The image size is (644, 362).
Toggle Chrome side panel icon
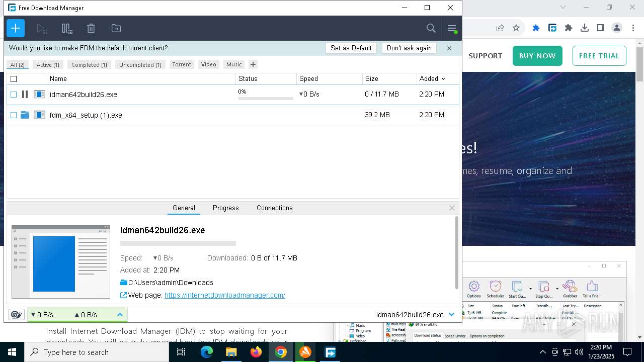coord(601,28)
